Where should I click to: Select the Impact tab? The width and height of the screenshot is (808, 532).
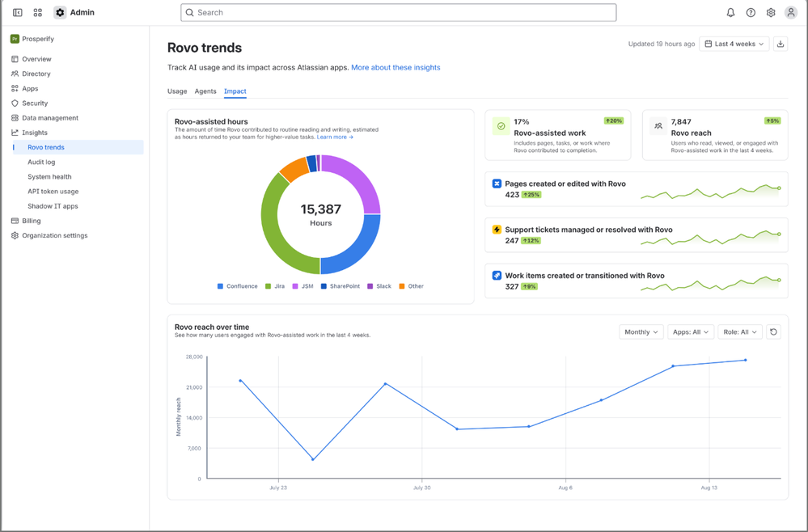pos(235,91)
